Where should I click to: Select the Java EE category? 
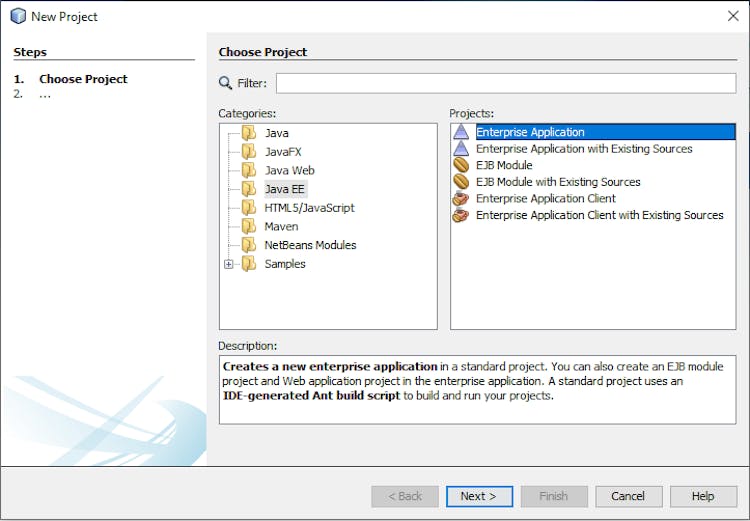click(284, 189)
